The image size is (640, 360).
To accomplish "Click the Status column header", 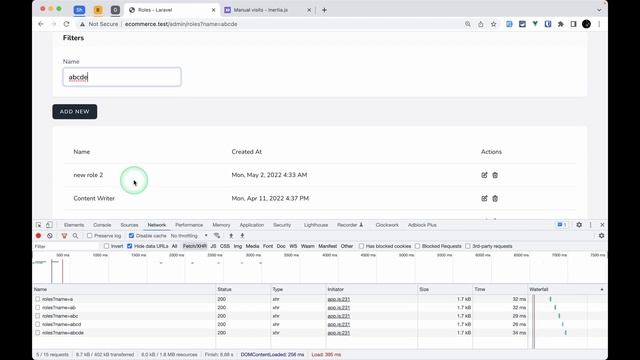I will pyautogui.click(x=243, y=289).
